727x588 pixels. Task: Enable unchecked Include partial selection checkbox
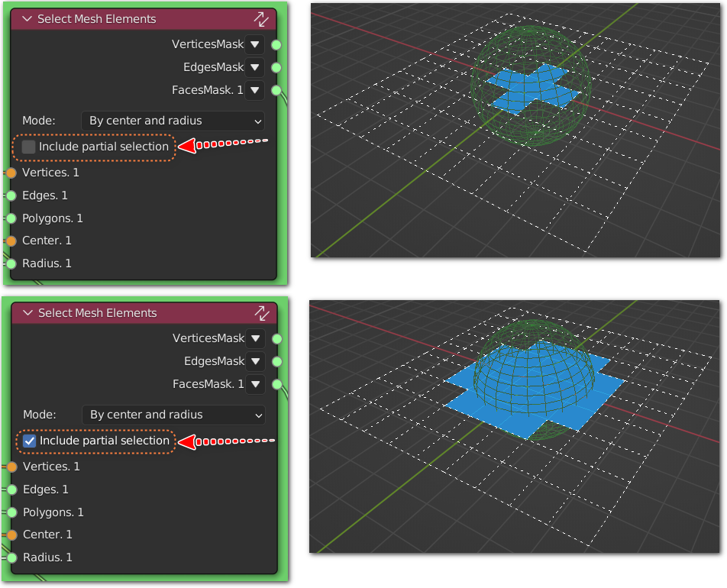pyautogui.click(x=29, y=147)
